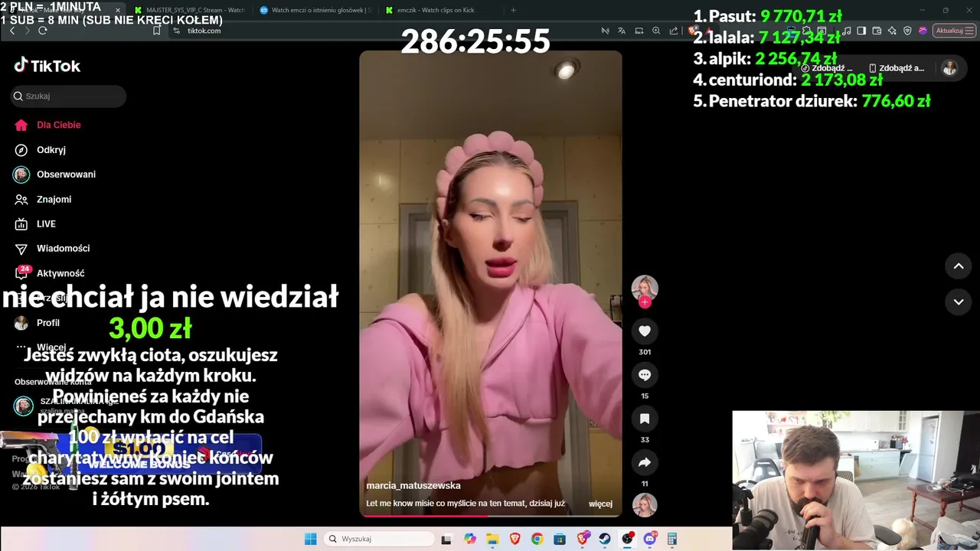The image size is (980, 551).
Task: Open Calculator from the taskbar
Action: pyautogui.click(x=672, y=539)
